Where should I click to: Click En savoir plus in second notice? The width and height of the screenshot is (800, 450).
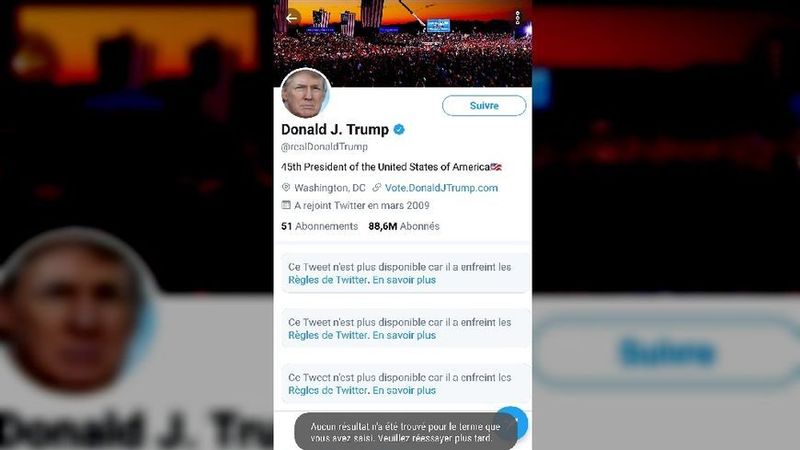(404, 335)
